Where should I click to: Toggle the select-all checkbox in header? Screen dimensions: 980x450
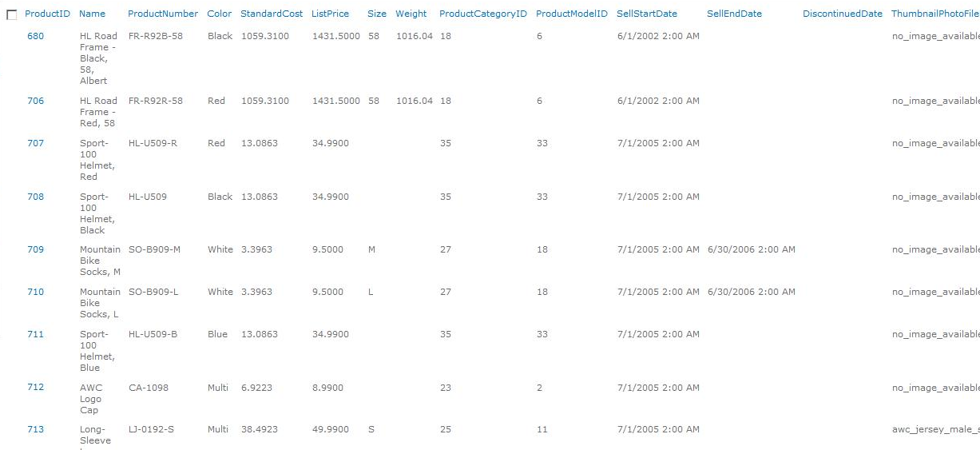point(12,14)
